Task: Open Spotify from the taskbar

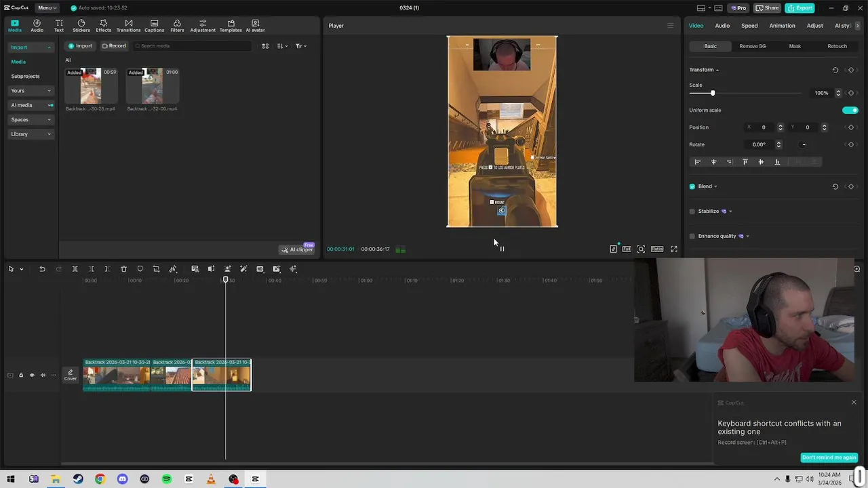Action: tap(167, 479)
